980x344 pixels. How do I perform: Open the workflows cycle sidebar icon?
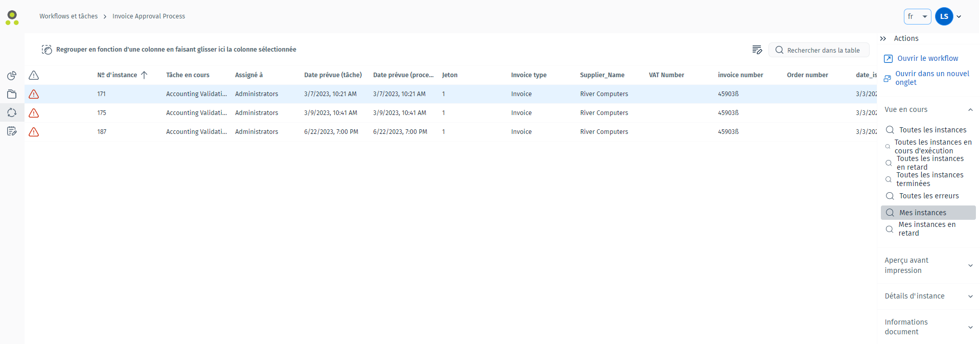pos(12,112)
